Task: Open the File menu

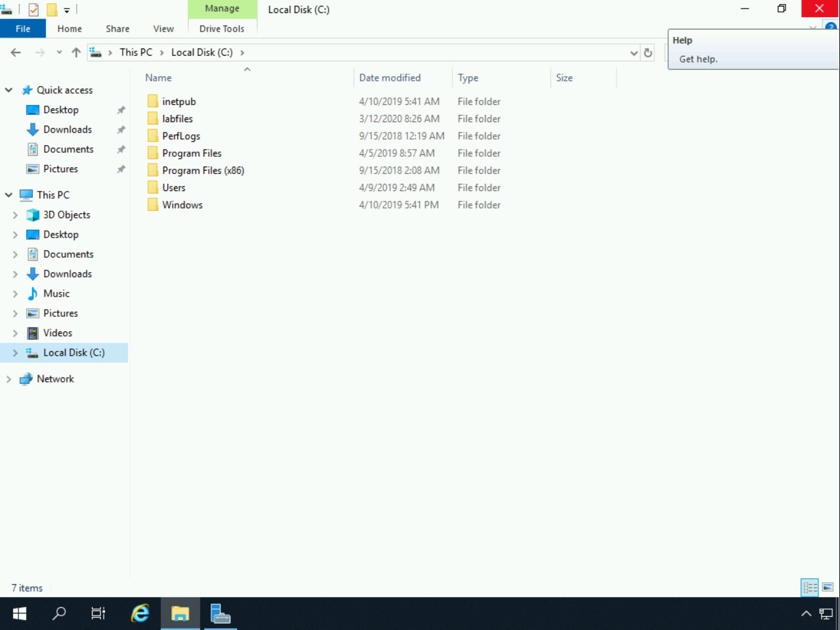Action: coord(23,29)
